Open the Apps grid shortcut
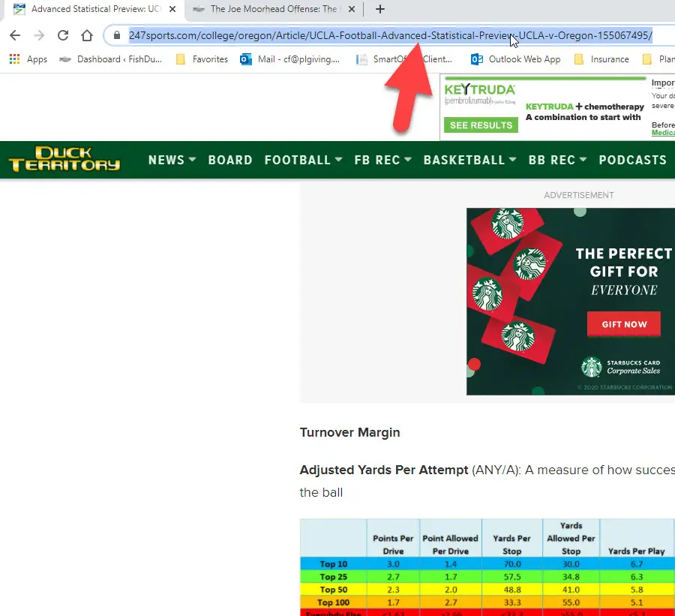This screenshot has width=675, height=616. pos(28,59)
